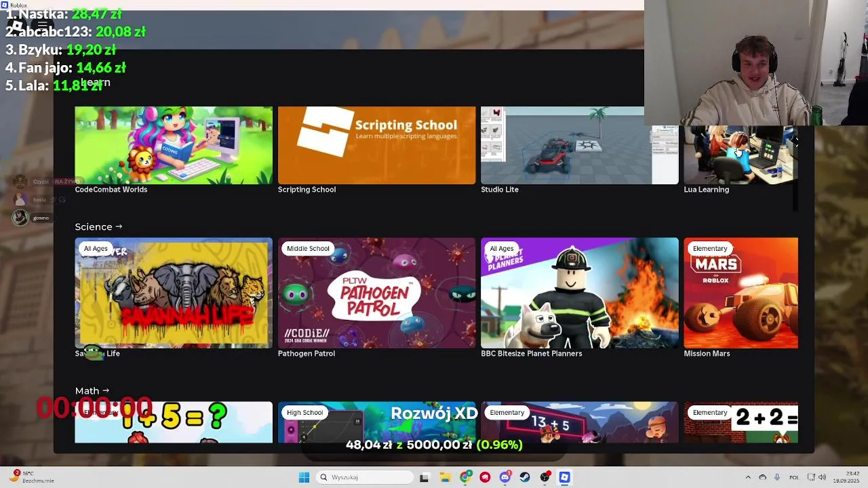Select the active Roblox taskbar icon
Viewport: 868px width, 488px height.
tap(564, 477)
